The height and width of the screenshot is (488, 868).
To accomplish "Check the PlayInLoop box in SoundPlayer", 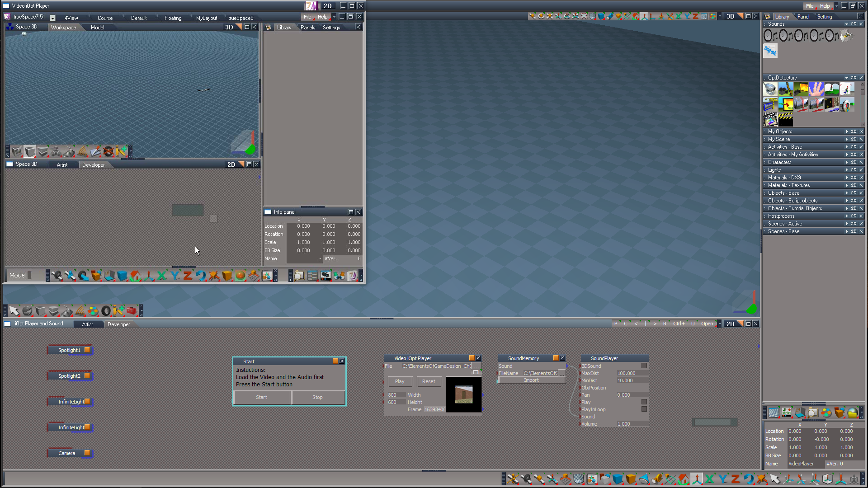I will 644,409.
